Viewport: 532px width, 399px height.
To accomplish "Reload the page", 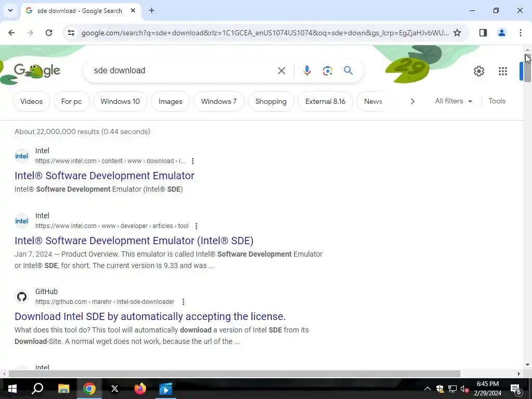I will pos(49,33).
